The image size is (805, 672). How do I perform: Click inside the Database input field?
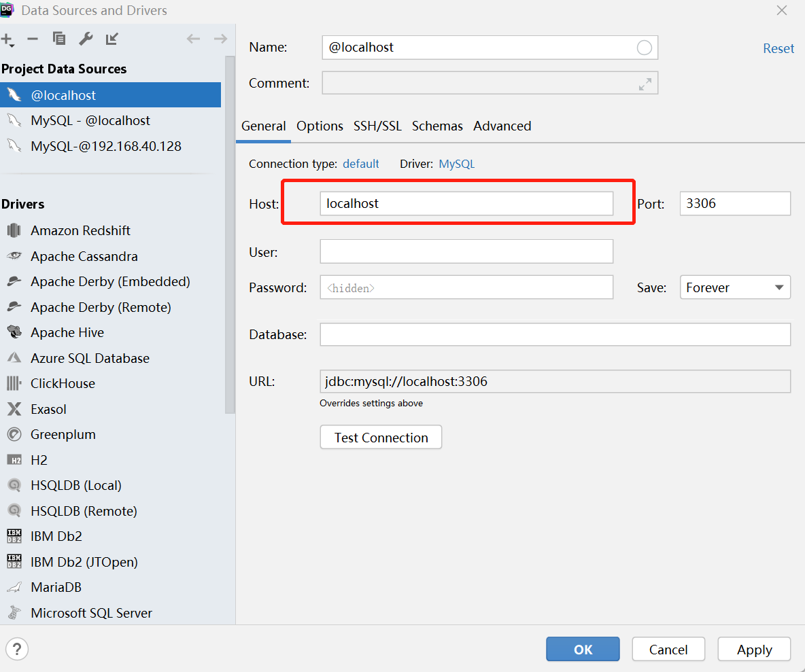tap(555, 334)
